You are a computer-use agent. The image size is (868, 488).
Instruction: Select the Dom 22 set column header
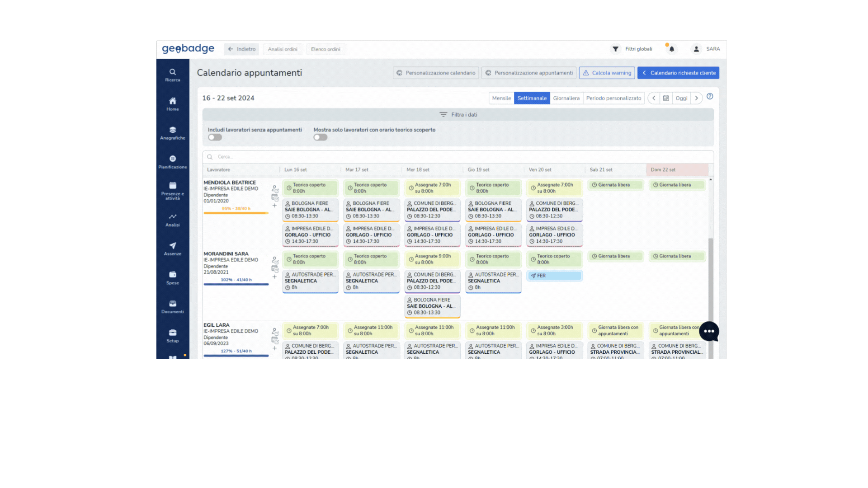[677, 170]
